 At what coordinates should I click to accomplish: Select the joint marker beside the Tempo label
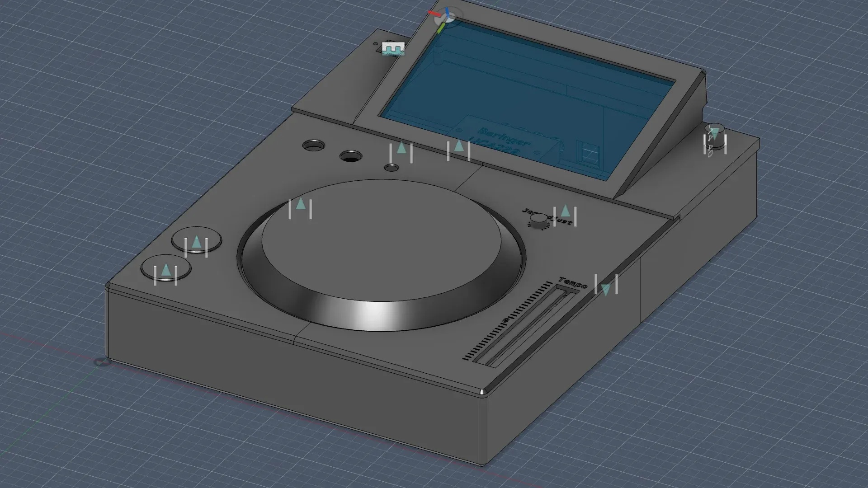click(x=606, y=285)
